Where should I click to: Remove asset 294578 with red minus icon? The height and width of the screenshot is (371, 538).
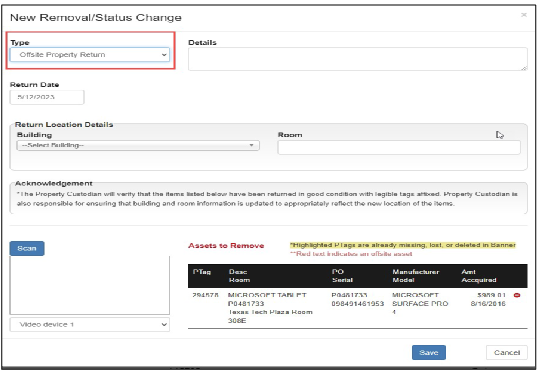point(517,295)
